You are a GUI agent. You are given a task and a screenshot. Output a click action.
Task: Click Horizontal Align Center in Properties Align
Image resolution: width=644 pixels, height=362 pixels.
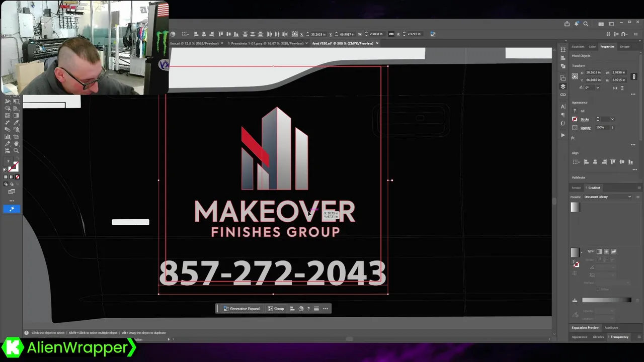(x=595, y=162)
